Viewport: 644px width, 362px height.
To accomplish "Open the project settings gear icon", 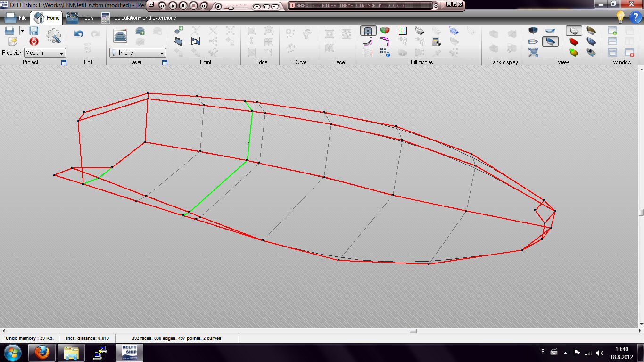I will pyautogui.click(x=54, y=36).
